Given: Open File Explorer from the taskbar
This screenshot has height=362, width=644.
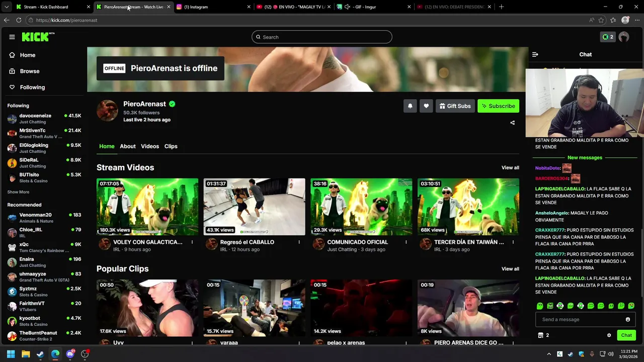Looking at the screenshot, I should pos(26,354).
